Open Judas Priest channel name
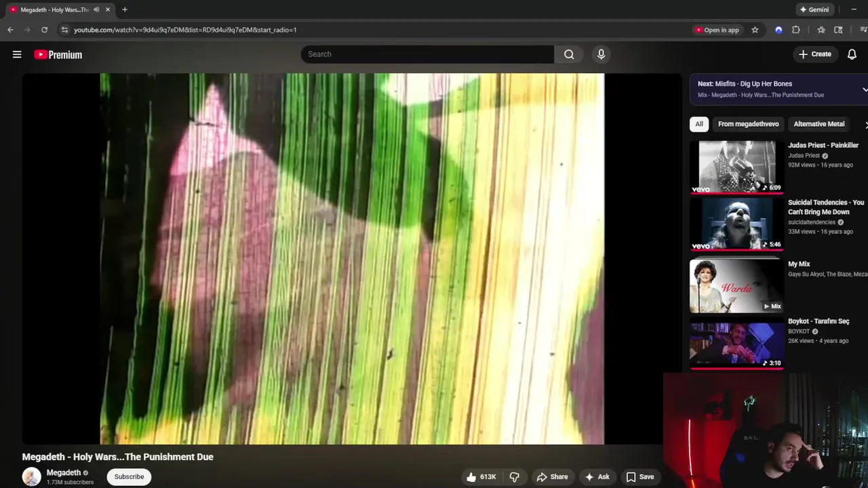The image size is (868, 488). click(804, 156)
